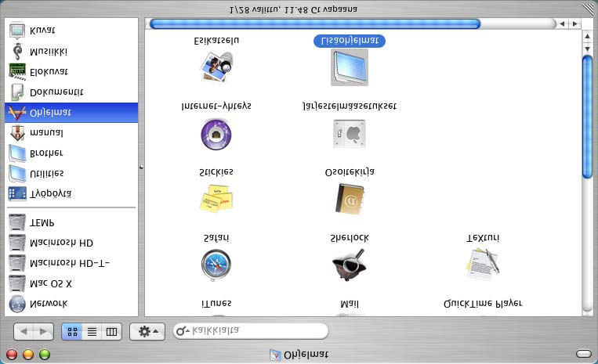Open the Mac OS X volume
Viewport: 598px width, 364px height.
[x=71, y=283]
